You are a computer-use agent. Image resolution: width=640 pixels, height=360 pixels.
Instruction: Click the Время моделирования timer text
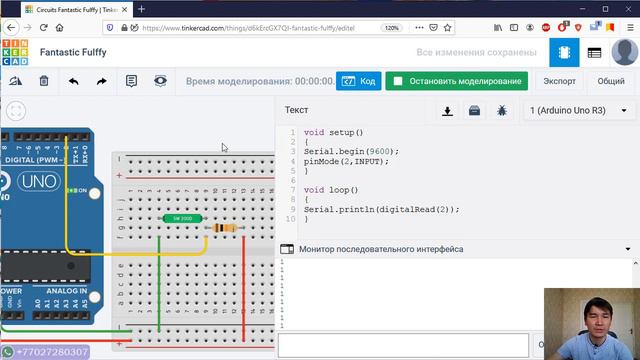(x=260, y=81)
